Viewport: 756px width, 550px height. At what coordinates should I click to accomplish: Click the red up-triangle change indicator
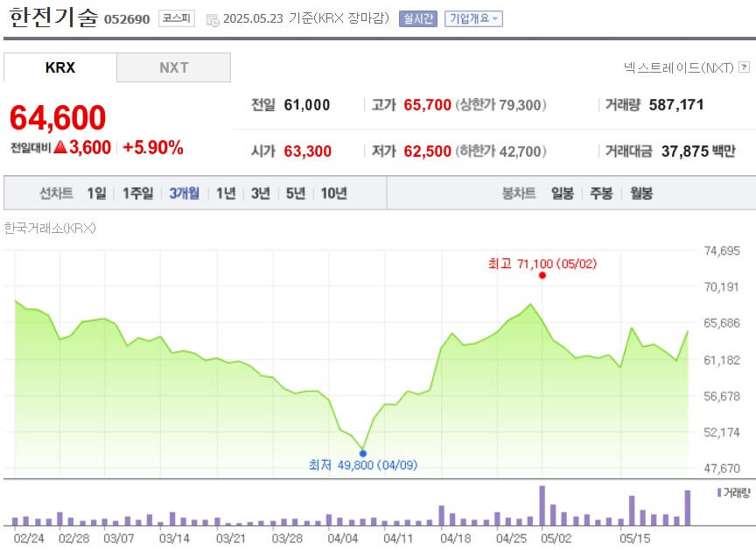60,146
